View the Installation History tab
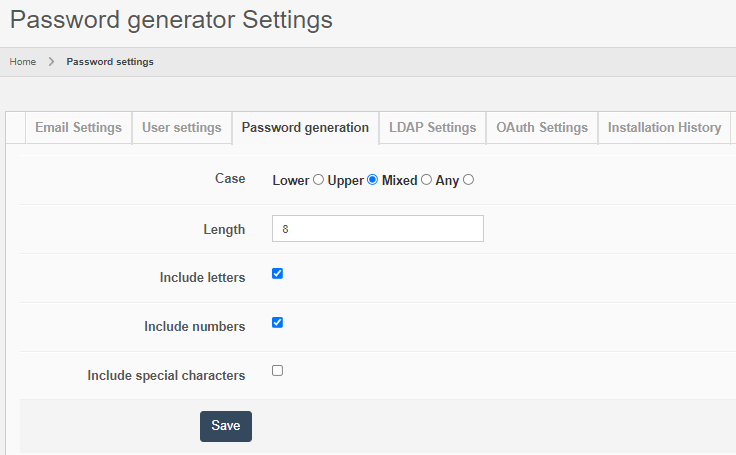This screenshot has width=736, height=455. point(664,128)
